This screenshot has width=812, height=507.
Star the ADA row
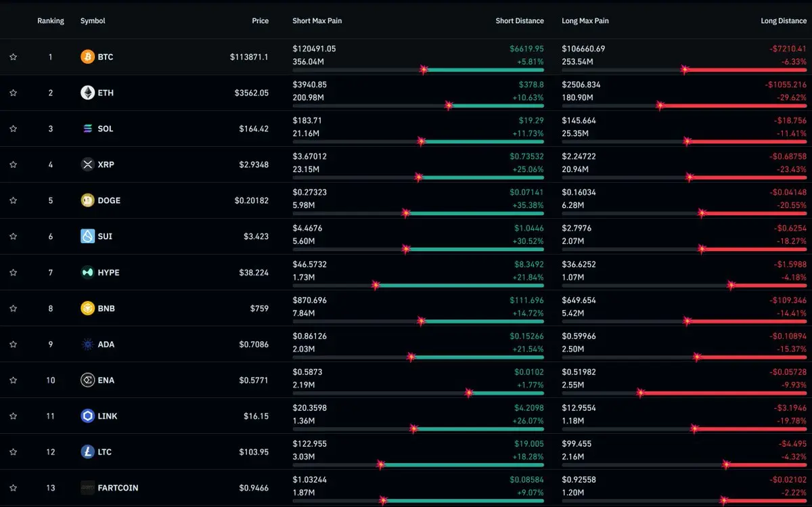click(13, 344)
